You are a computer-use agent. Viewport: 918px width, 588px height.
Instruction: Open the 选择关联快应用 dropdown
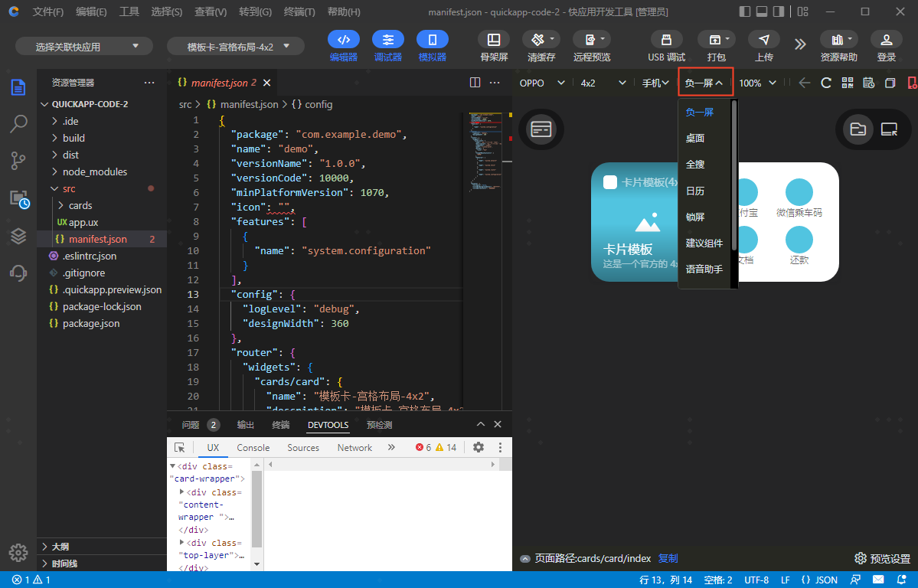(x=84, y=47)
